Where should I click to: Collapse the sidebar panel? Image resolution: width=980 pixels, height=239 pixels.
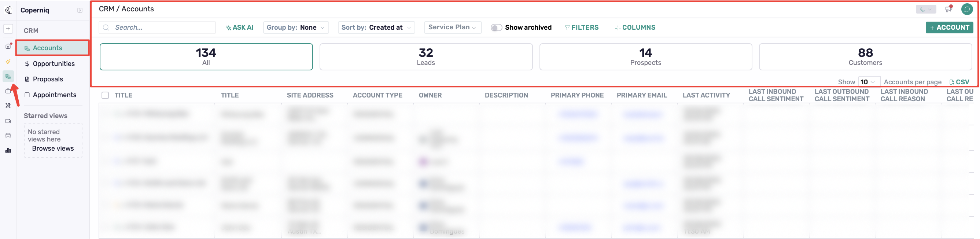click(x=80, y=10)
